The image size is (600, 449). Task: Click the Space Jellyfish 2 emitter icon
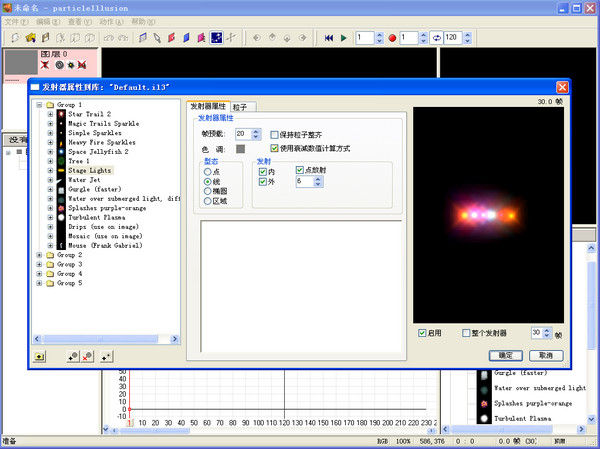pyautogui.click(x=61, y=151)
